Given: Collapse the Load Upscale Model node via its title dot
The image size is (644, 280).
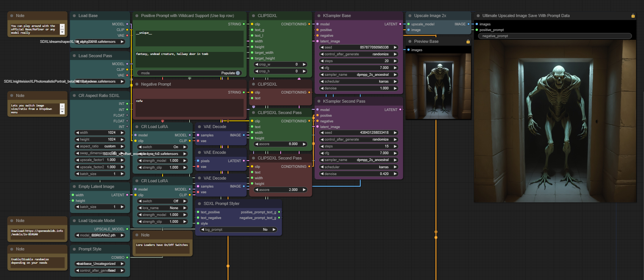Looking at the screenshot, I should pos(74,221).
